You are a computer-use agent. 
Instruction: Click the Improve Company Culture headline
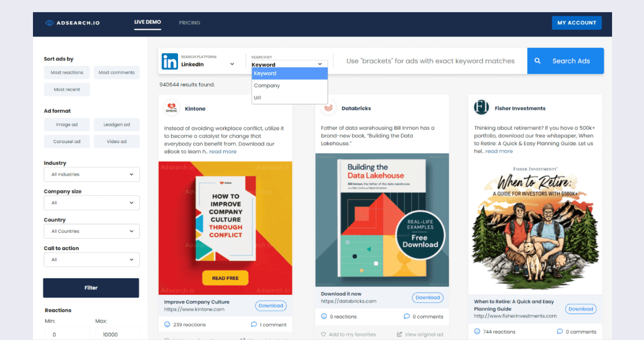tap(197, 302)
